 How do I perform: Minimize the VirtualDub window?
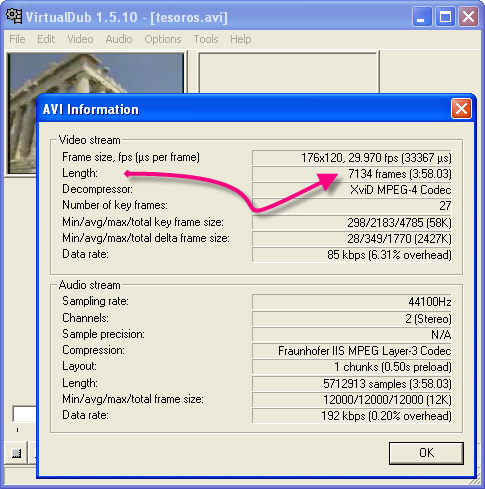point(422,17)
